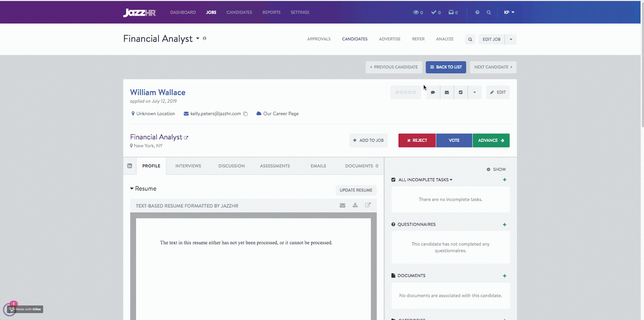The height and width of the screenshot is (320, 644).
Task: Click the envelope icon before candidate email
Action: point(186,114)
